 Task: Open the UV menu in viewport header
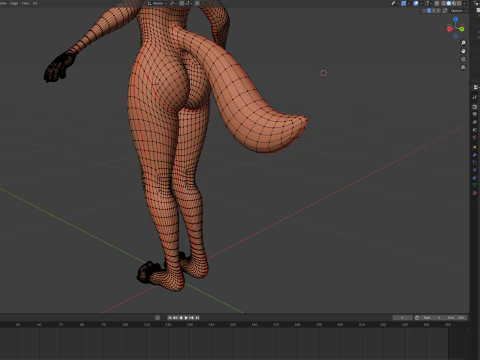(35, 3)
